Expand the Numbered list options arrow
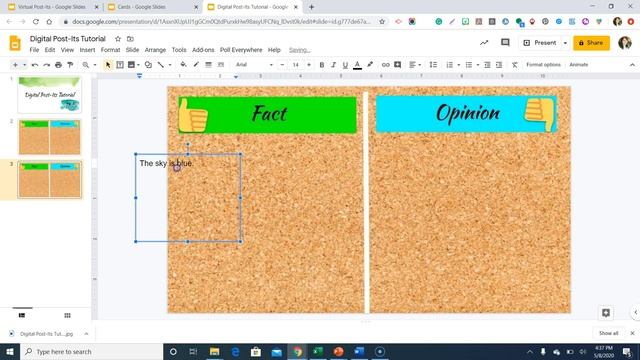 [458, 65]
